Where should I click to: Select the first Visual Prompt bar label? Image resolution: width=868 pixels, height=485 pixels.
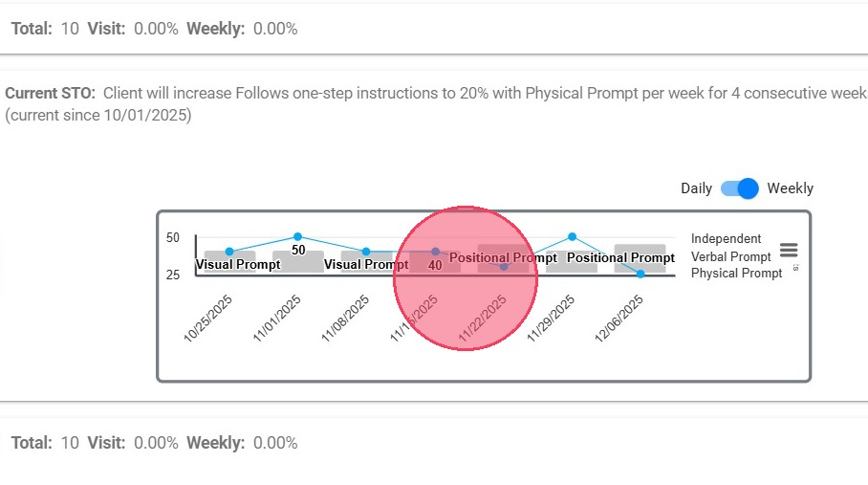click(238, 265)
